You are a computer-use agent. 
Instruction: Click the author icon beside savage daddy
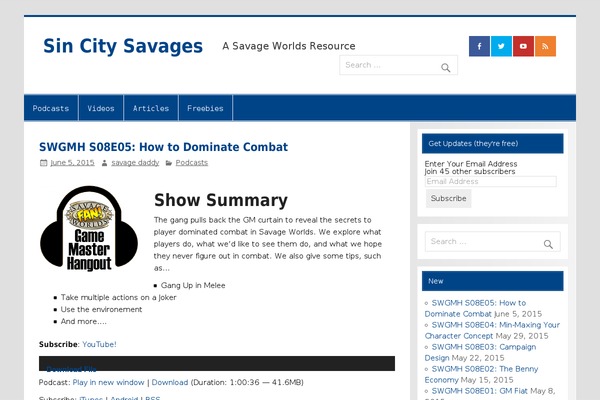tap(104, 163)
